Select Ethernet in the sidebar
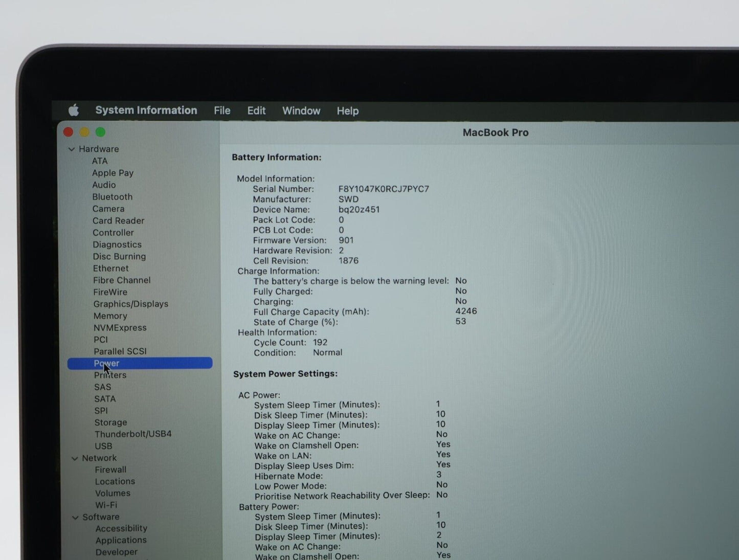The width and height of the screenshot is (739, 560). pyautogui.click(x=111, y=268)
